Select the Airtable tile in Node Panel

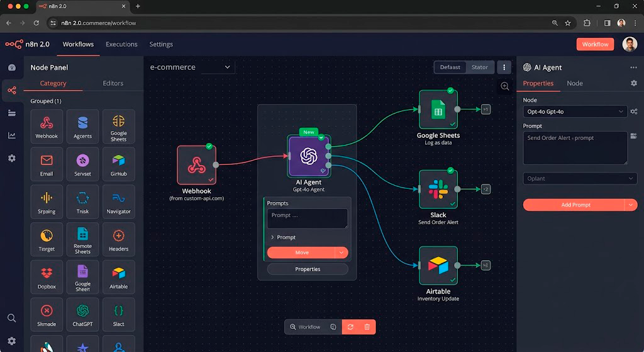tap(118, 276)
